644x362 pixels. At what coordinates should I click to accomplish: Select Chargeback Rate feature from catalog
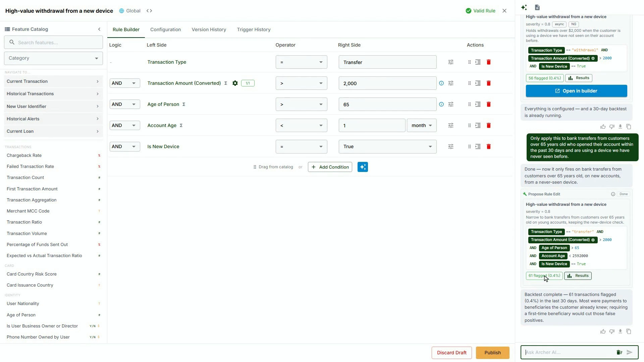24,156
